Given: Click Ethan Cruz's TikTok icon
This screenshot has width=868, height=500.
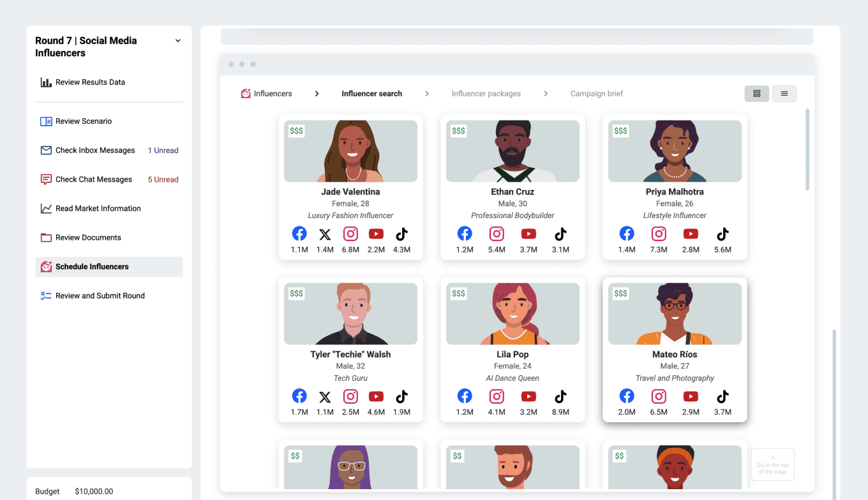Looking at the screenshot, I should 560,233.
